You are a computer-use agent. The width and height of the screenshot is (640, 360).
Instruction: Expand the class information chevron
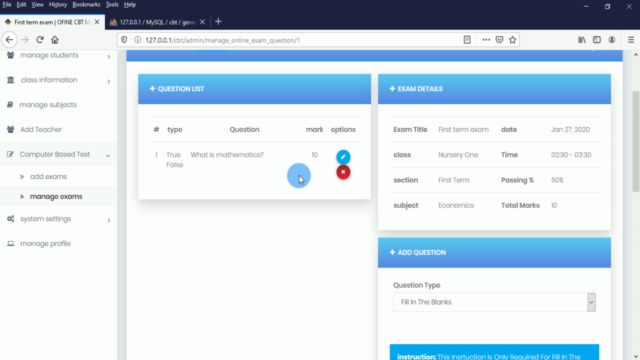click(109, 81)
